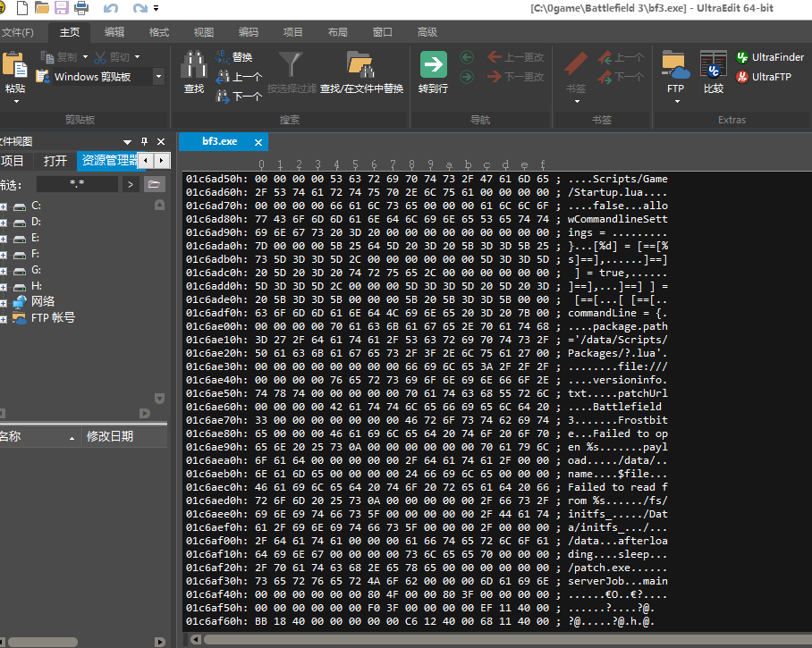Sort by 修改日期 column header
The height and width of the screenshot is (648, 812).
[124, 437]
